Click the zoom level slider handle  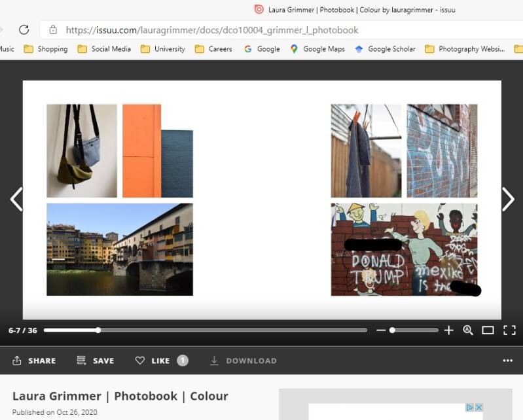392,330
